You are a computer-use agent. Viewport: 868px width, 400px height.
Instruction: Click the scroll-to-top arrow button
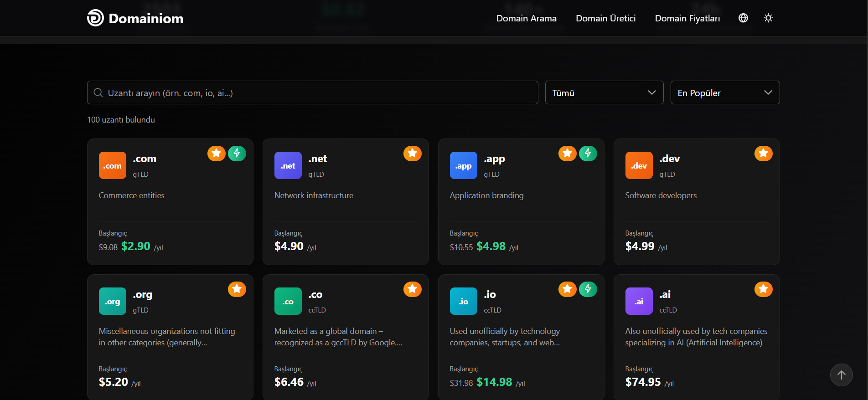click(842, 375)
